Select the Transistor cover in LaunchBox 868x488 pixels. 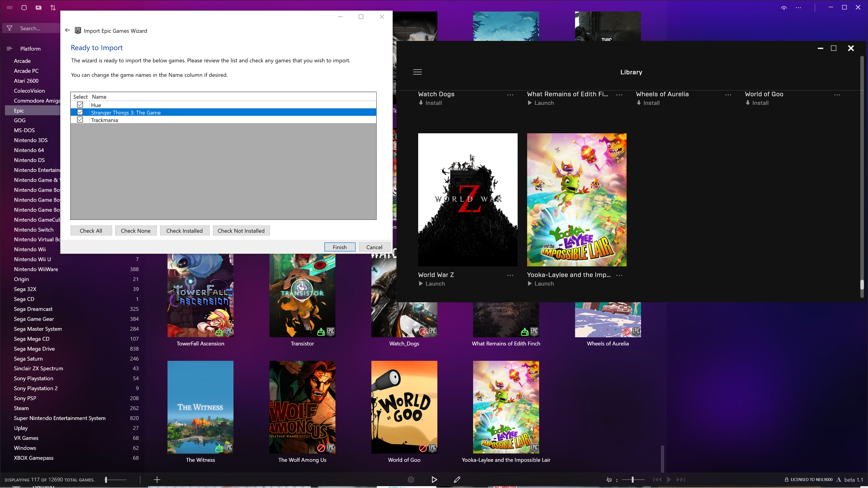(302, 296)
